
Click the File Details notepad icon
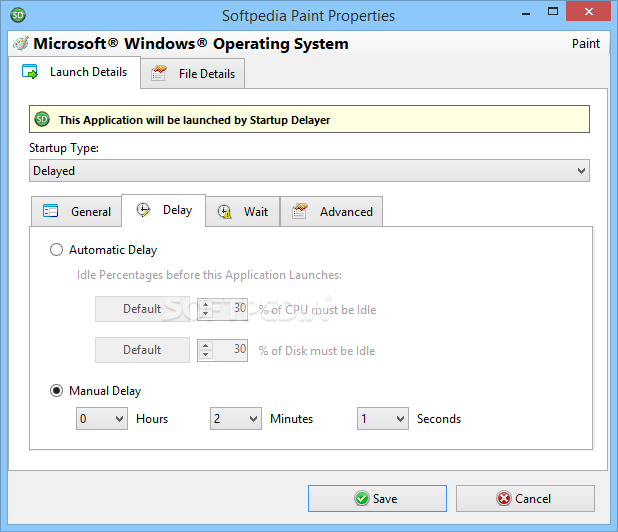point(159,73)
